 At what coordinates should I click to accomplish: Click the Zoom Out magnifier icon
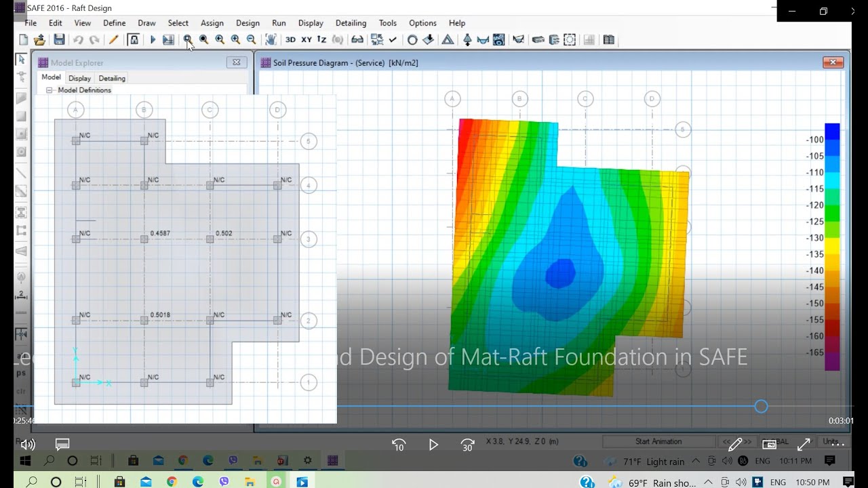click(252, 40)
